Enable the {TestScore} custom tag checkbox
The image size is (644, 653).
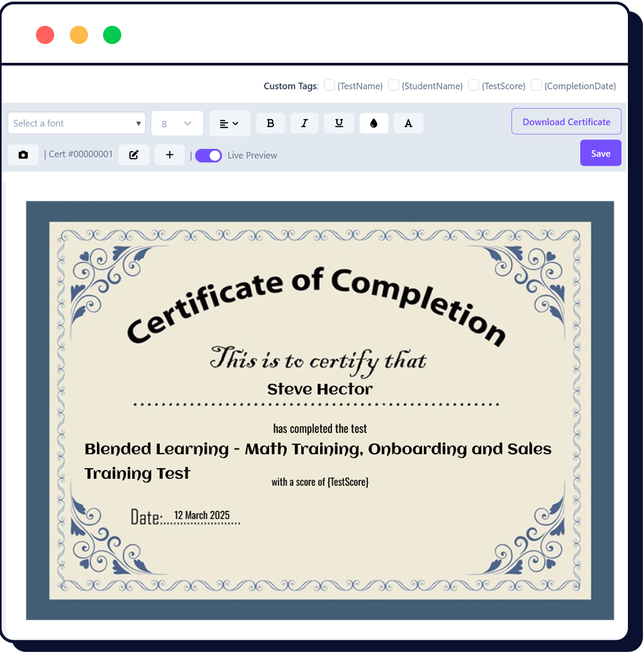pyautogui.click(x=473, y=85)
